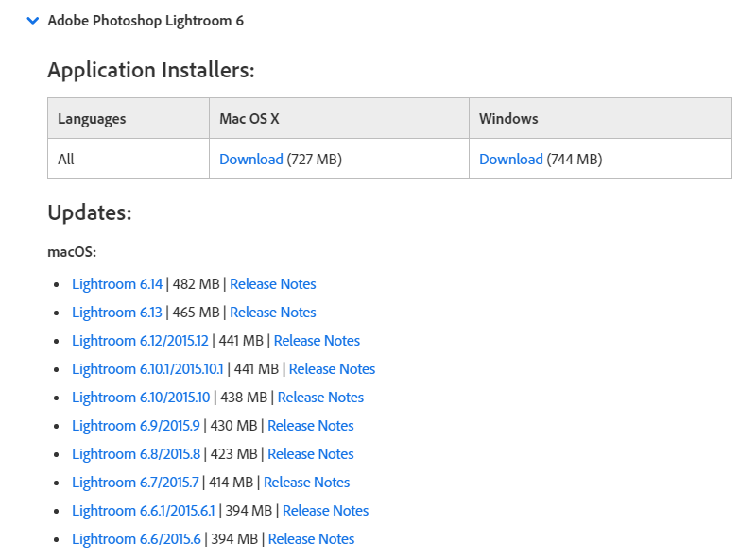Open Release Notes for Lightroom 6.12/2015.12
Screen dimensions: 756x559
(x=317, y=341)
